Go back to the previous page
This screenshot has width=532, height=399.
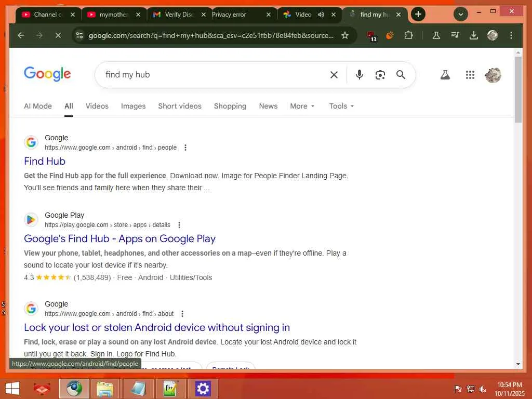(x=21, y=35)
